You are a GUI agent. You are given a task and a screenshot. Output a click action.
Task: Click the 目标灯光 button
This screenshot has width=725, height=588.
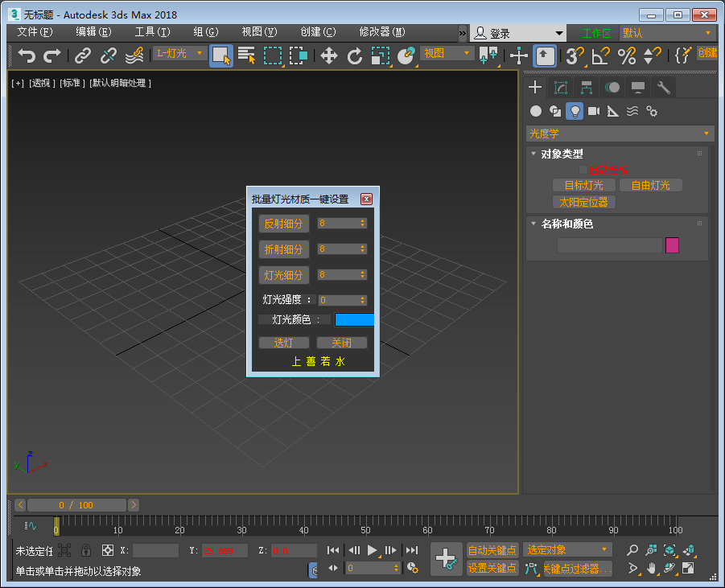coord(583,185)
